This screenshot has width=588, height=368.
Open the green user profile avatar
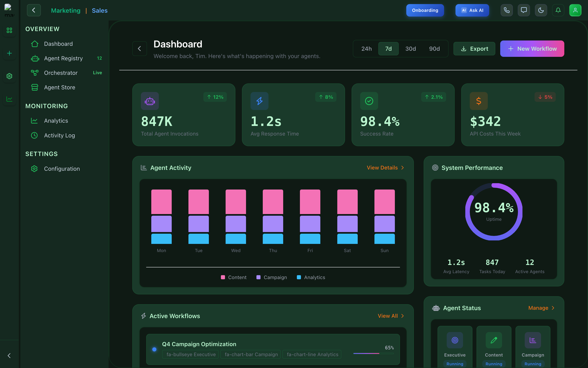click(575, 10)
